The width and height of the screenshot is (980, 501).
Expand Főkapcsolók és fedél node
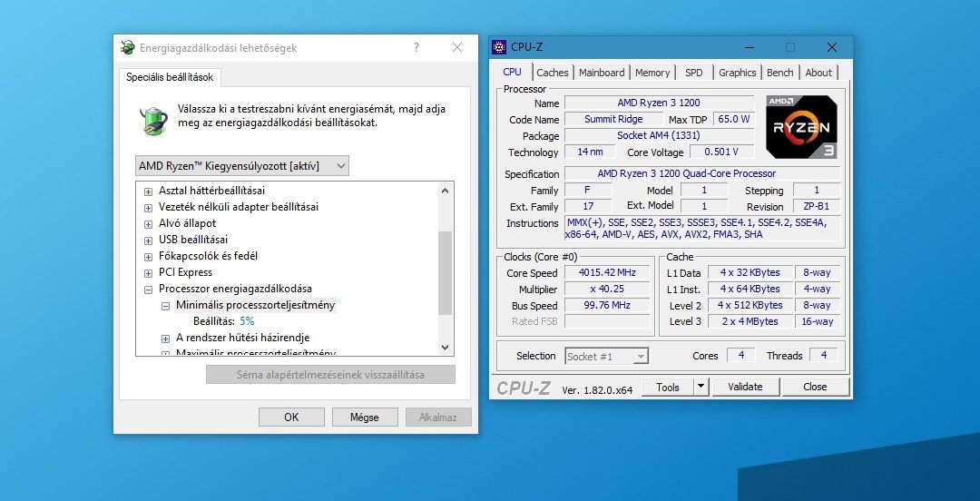click(x=148, y=257)
